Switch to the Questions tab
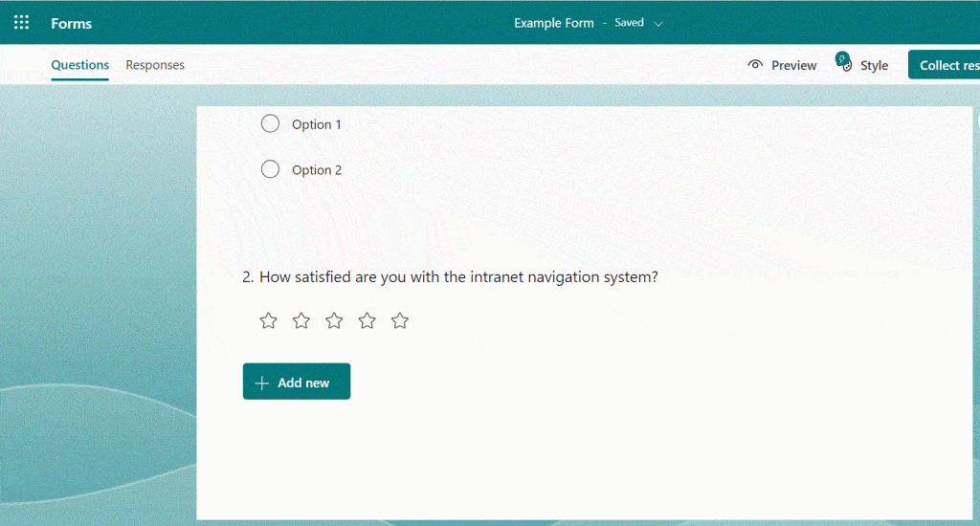The height and width of the screenshot is (526, 980). [80, 65]
